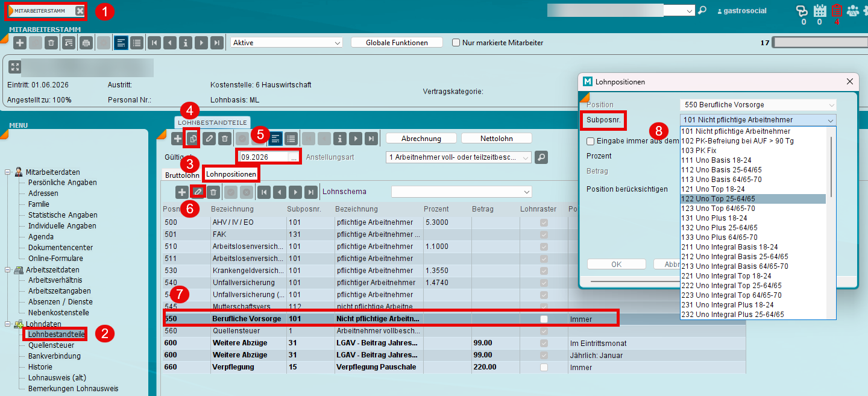The width and height of the screenshot is (868, 396).
Task: Add a new employee in Mitarbeiterstamm toolbar
Action: tap(20, 43)
